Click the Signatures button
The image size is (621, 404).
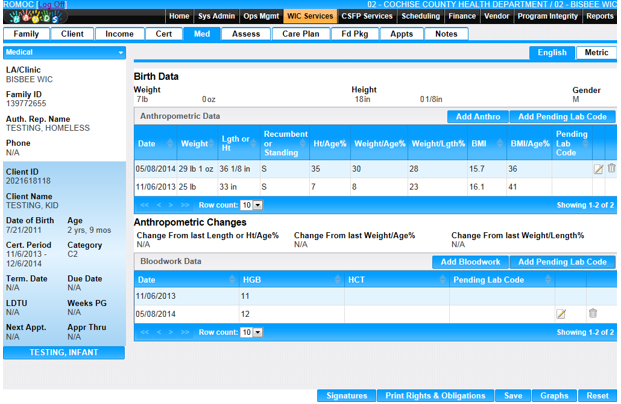coord(347,396)
